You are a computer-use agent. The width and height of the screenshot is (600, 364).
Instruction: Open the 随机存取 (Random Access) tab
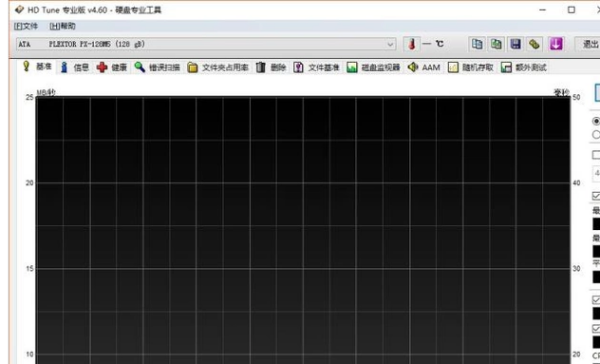pos(471,67)
